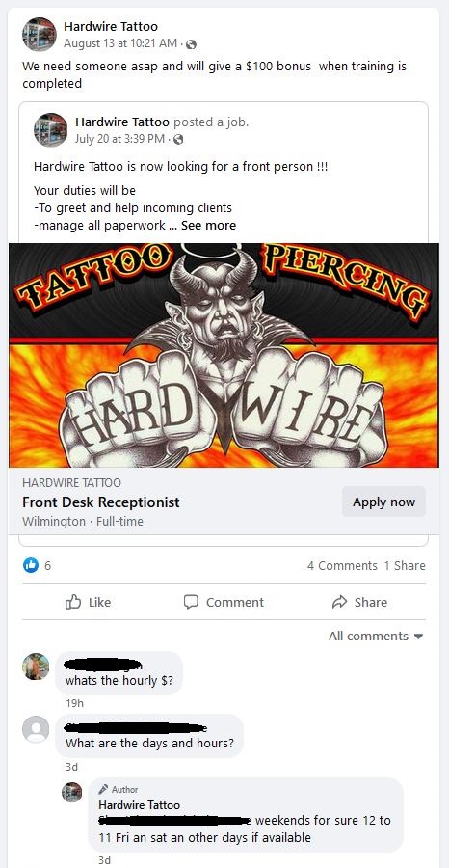
Task: Click the Hardwire Tattoo profile picture at top
Action: coord(40,35)
